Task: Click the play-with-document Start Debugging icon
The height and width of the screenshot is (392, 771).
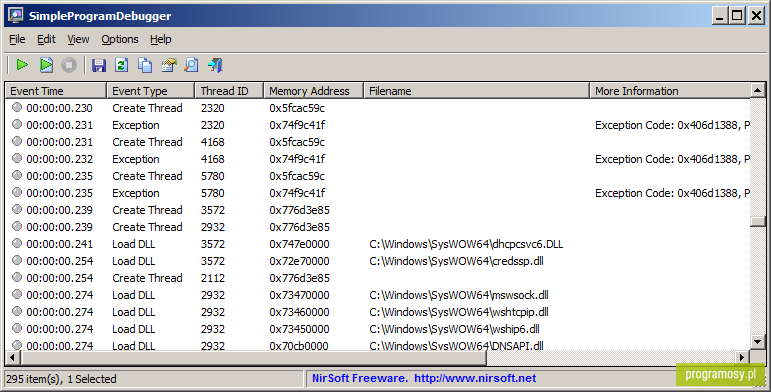Action: click(46, 65)
